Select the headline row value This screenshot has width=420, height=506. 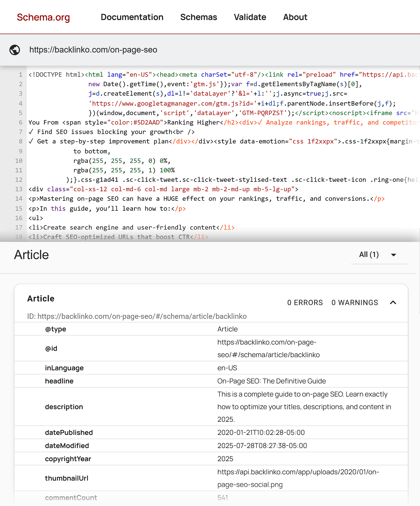pos(272,381)
